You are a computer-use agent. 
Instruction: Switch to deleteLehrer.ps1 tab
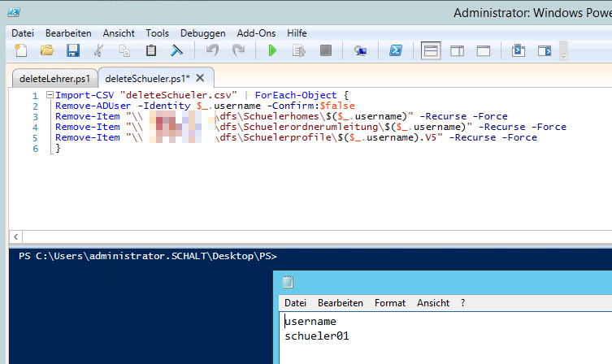click(x=53, y=78)
